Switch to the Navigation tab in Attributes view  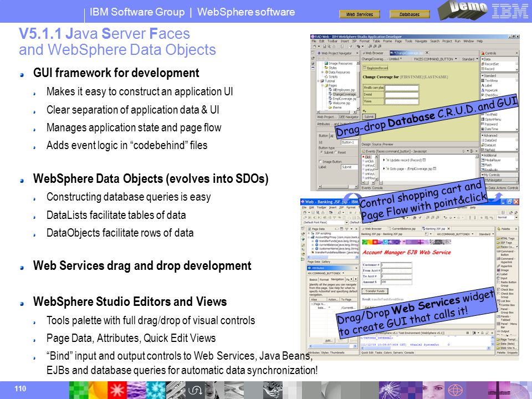(337, 279)
